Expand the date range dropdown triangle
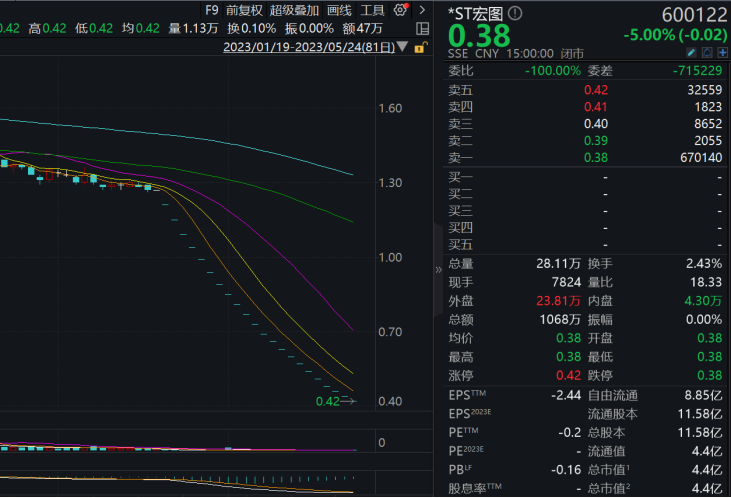731x498 pixels. [x=402, y=46]
